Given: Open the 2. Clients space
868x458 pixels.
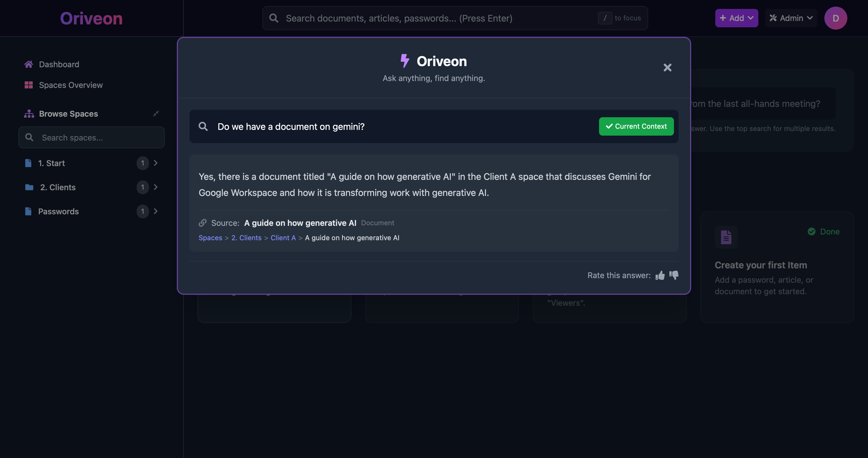Looking at the screenshot, I should [x=58, y=187].
